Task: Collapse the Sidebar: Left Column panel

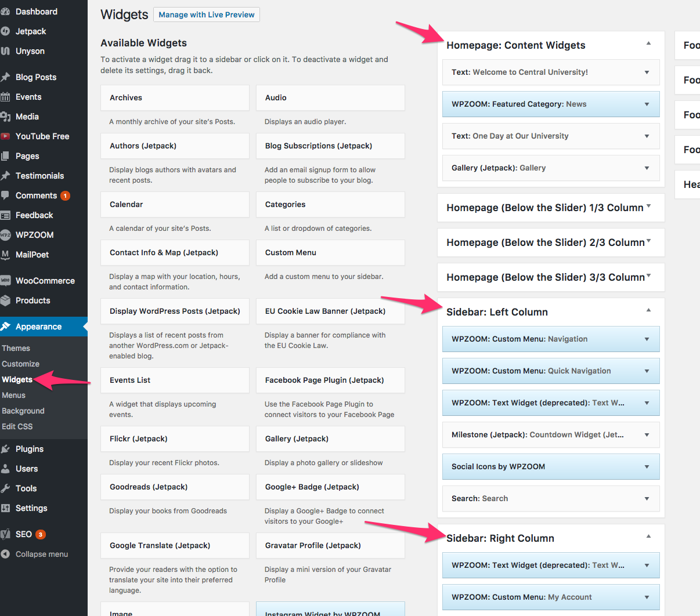Action: coord(648,310)
